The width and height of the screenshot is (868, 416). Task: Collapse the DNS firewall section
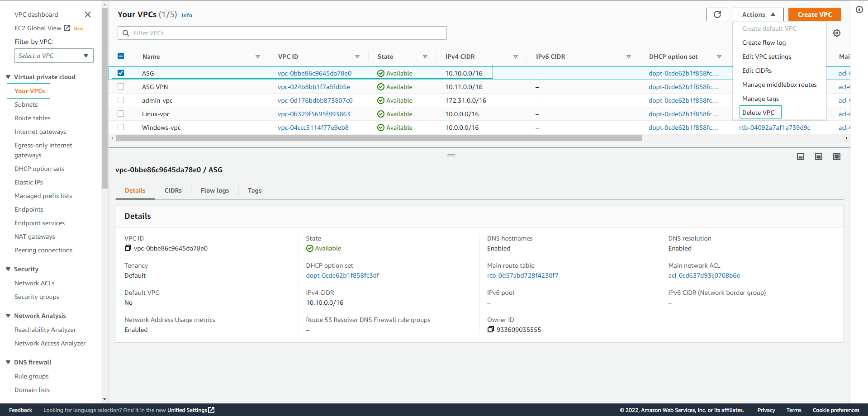coord(8,362)
